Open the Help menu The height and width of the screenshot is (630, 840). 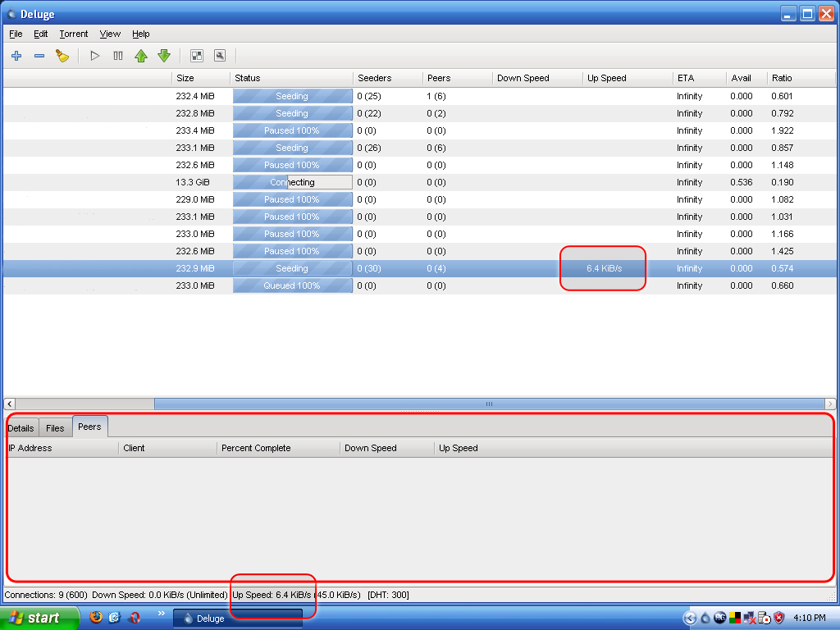click(x=141, y=34)
